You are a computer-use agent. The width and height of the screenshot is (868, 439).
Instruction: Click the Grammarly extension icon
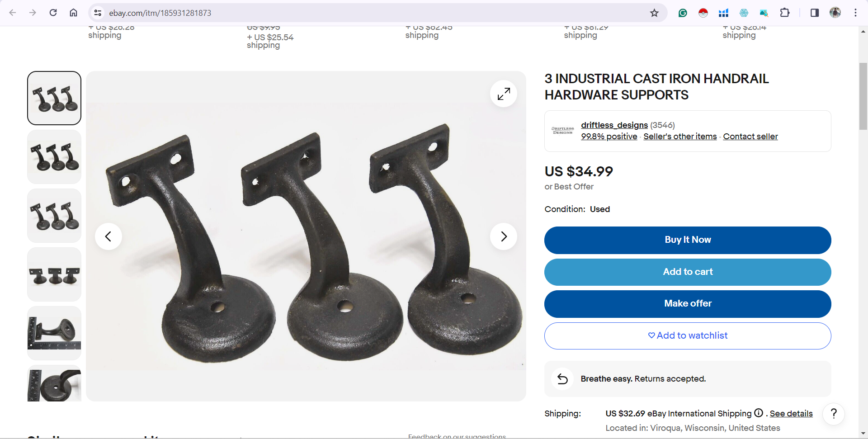683,13
